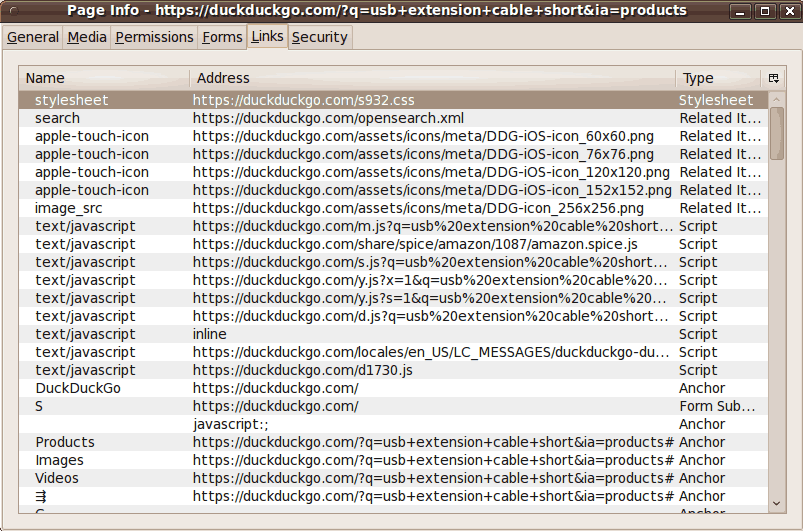Screen dimensions: 803x531
Task: Select the stylesheet s932.css row
Action: [x=393, y=100]
